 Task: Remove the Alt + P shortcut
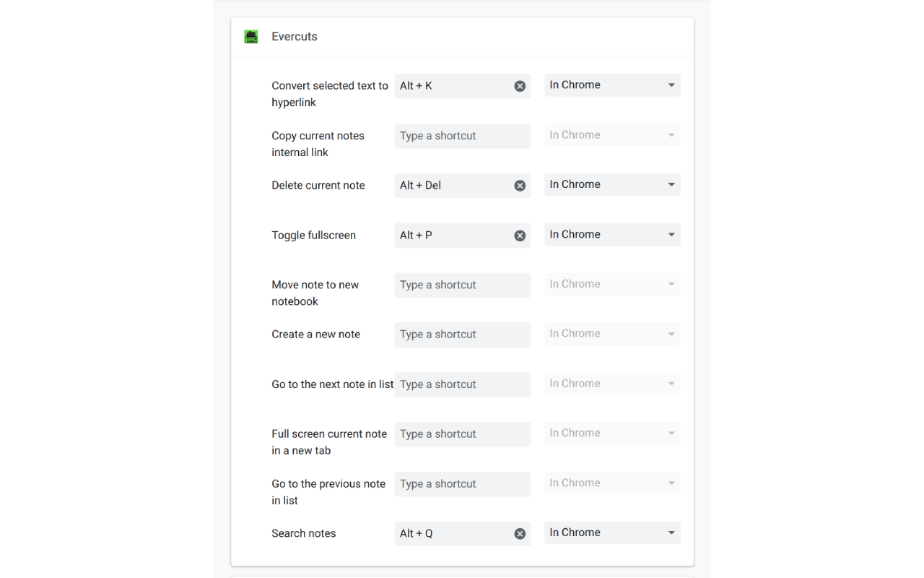pos(520,236)
